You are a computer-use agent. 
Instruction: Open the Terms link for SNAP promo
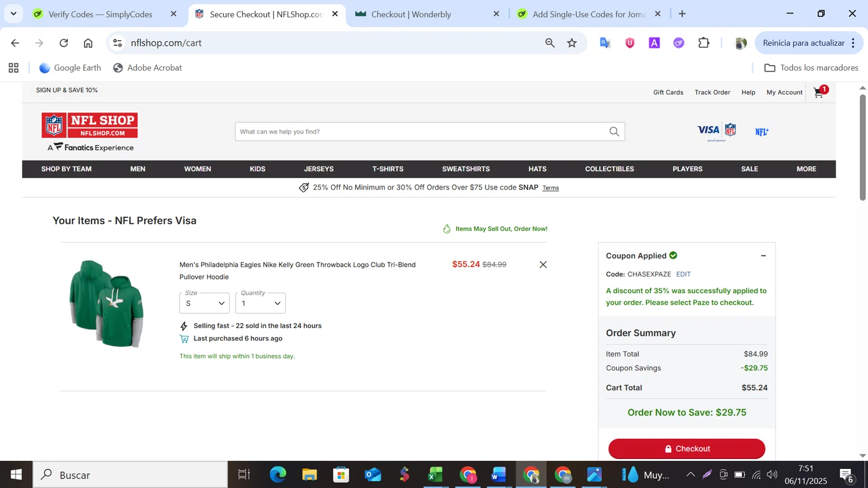pos(550,188)
